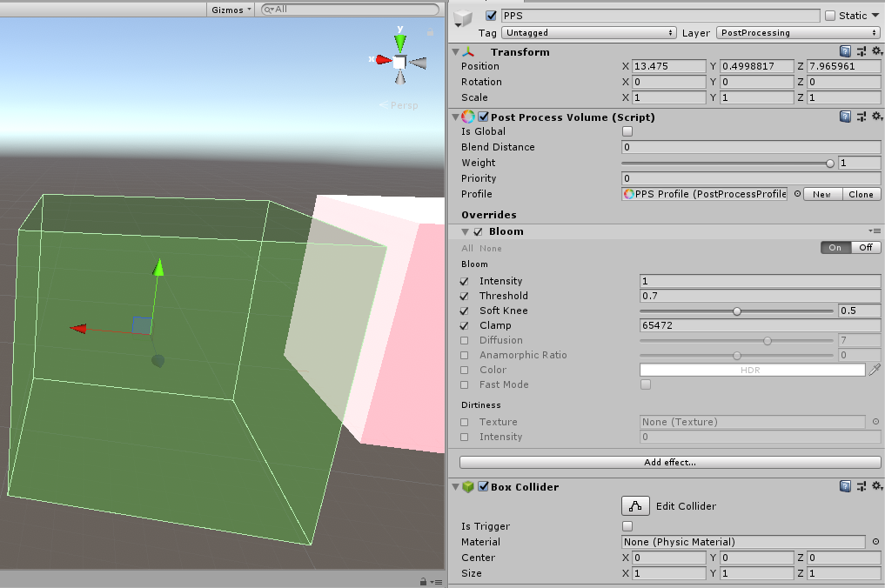Open the Gizmos menu

228,9
